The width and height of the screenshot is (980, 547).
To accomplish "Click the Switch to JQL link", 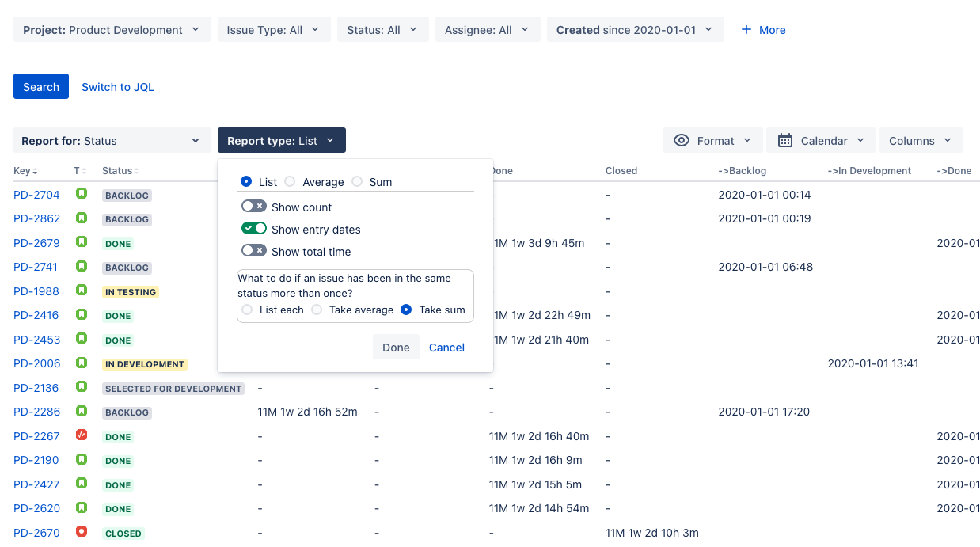I will (117, 86).
